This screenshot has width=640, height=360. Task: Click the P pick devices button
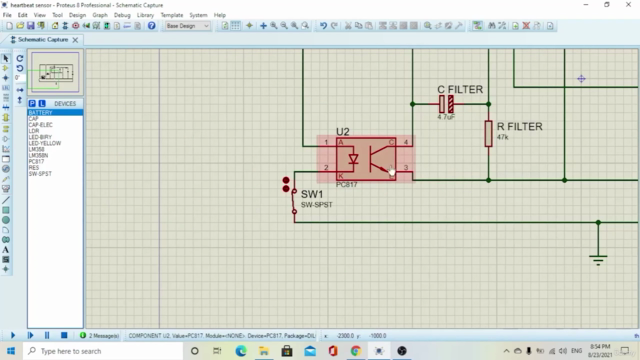point(32,103)
